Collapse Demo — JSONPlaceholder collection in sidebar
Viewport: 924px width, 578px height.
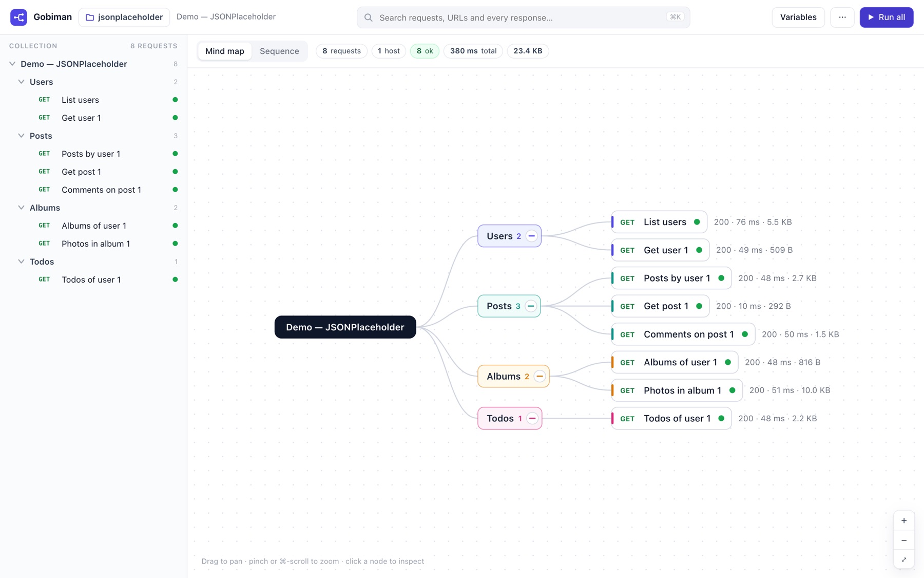point(12,64)
